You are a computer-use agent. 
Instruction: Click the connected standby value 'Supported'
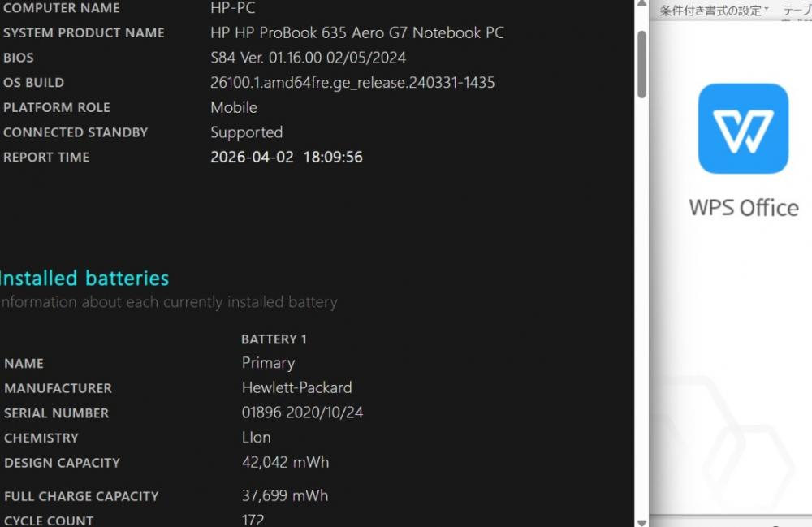247,132
